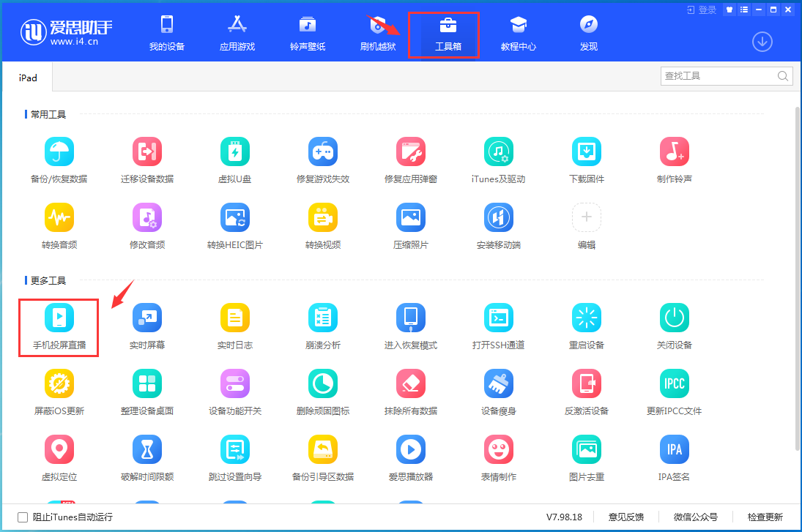Open the 重启设备 restart device tool
Screen dimensions: 802x532
[586, 326]
